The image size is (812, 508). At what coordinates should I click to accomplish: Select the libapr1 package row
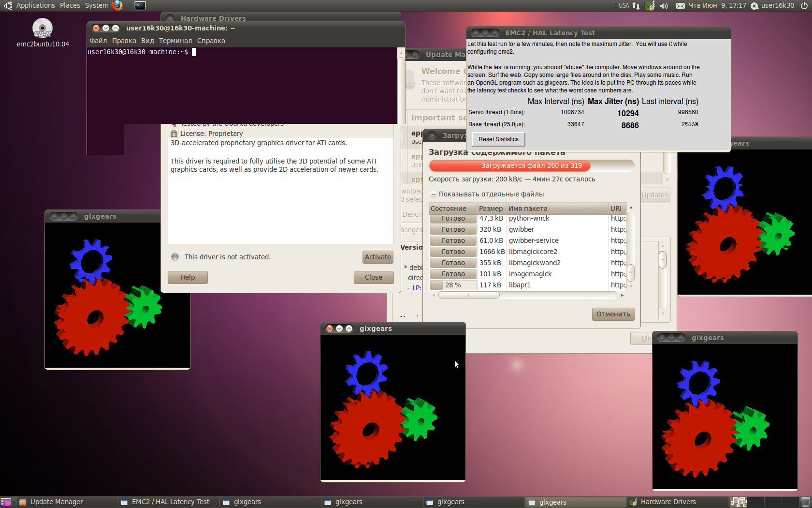coord(528,285)
